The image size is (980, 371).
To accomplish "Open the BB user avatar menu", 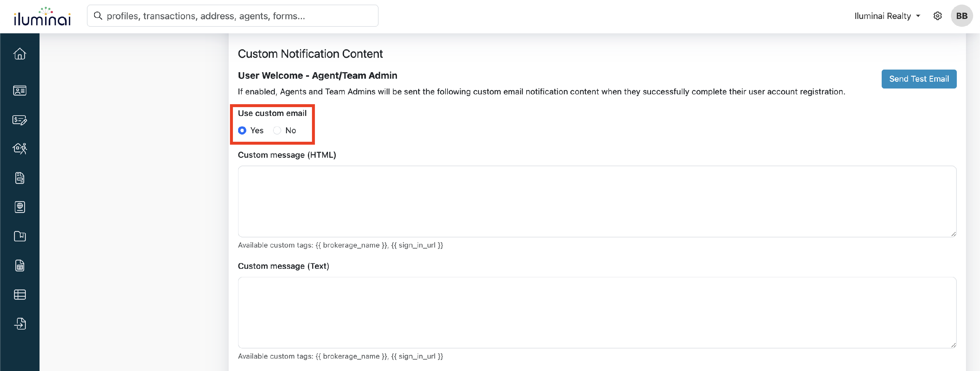I will pyautogui.click(x=962, y=16).
